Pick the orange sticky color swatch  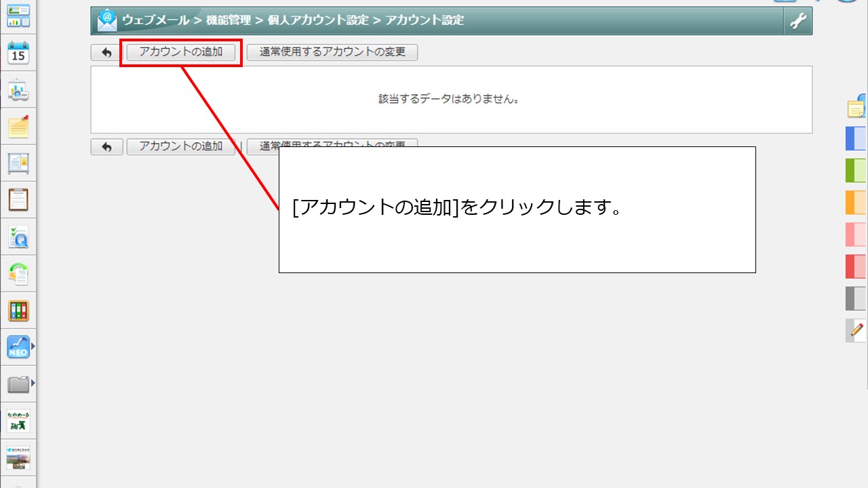[x=856, y=202]
